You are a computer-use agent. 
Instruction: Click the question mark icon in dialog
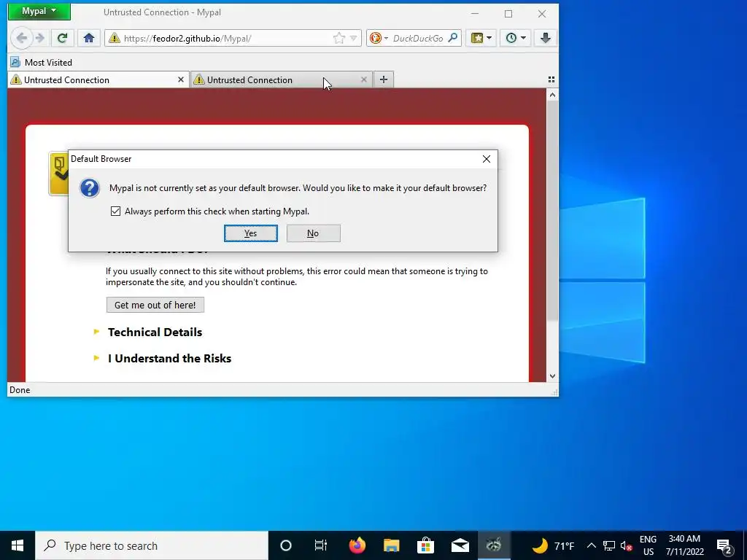click(x=90, y=188)
